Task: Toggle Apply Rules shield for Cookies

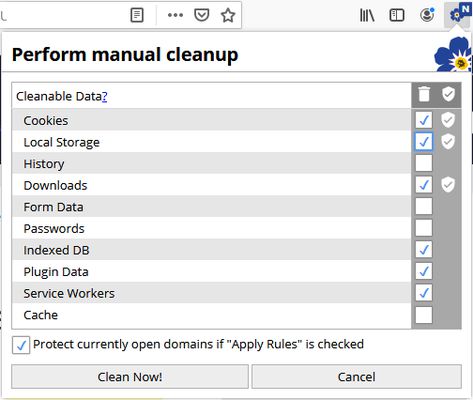Action: tap(448, 120)
